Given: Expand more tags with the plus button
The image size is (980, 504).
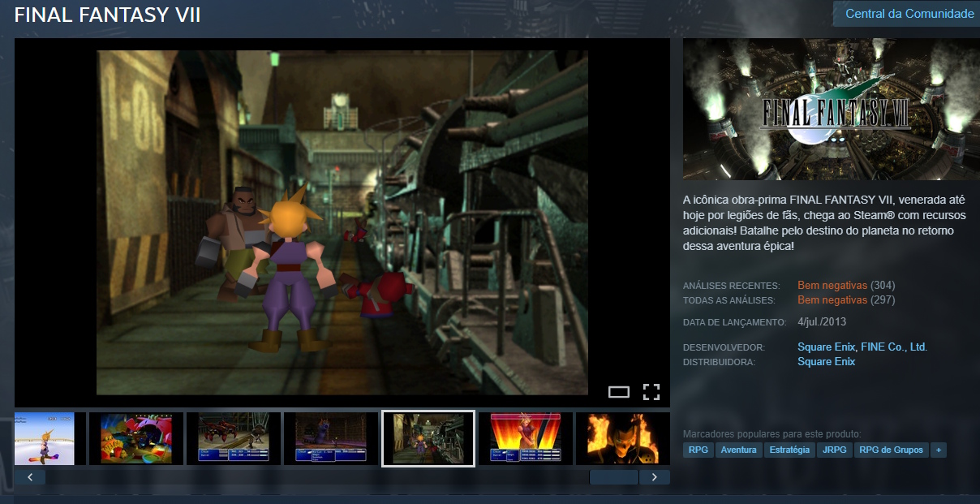Looking at the screenshot, I should pos(938,449).
